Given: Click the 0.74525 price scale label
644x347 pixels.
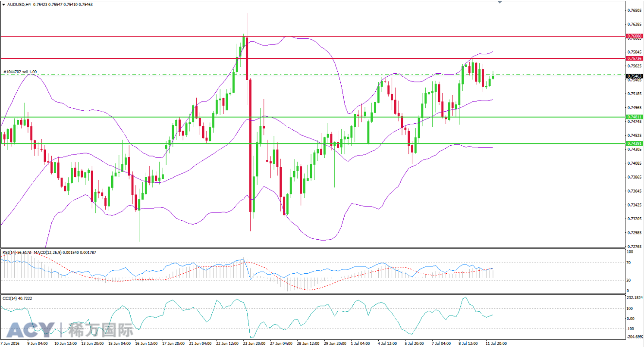Looking at the screenshot, I should coord(635,135).
